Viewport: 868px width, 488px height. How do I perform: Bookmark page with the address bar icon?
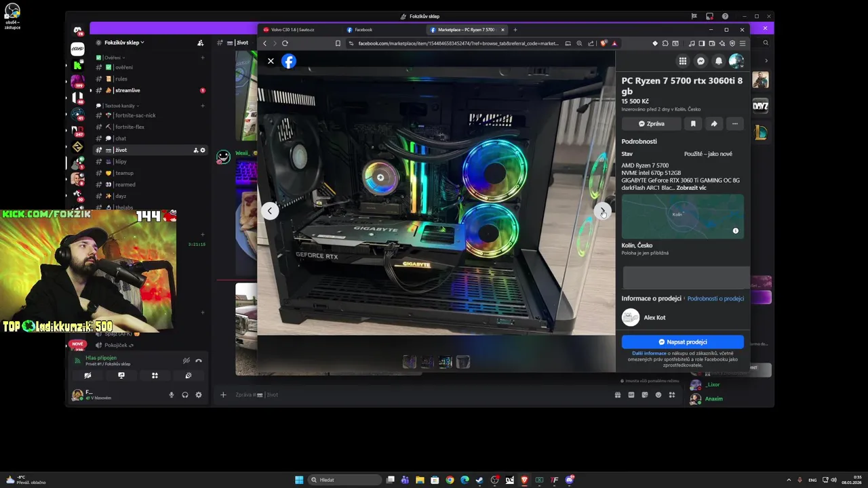(x=338, y=43)
